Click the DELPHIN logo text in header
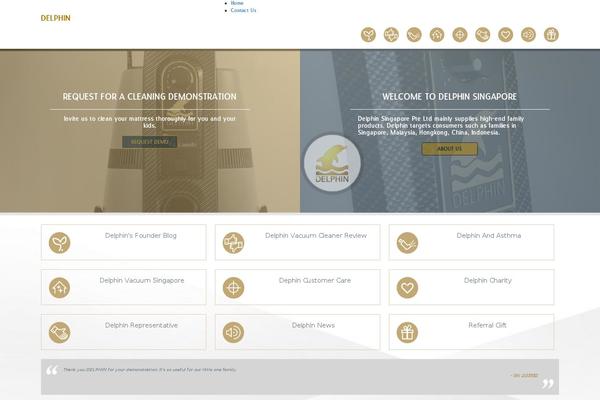This screenshot has width=600, height=400. pos(55,18)
